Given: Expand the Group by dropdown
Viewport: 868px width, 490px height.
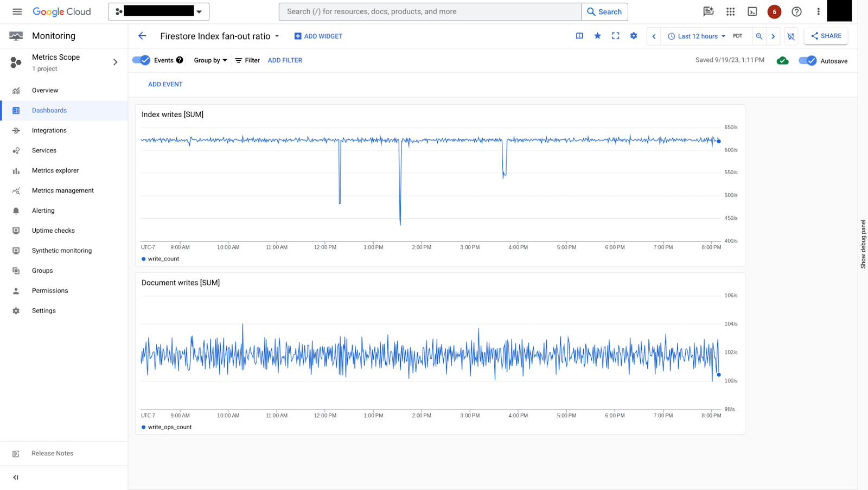Looking at the screenshot, I should [210, 60].
